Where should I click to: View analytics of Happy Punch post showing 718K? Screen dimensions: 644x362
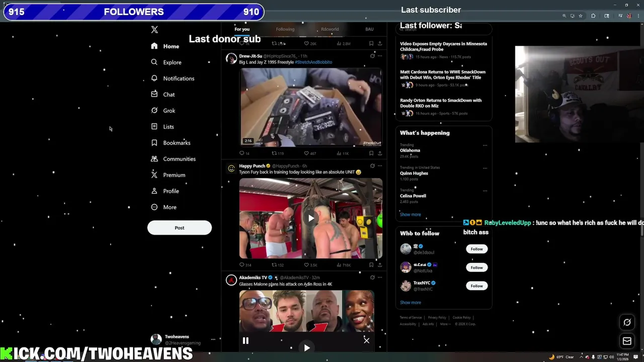click(343, 265)
